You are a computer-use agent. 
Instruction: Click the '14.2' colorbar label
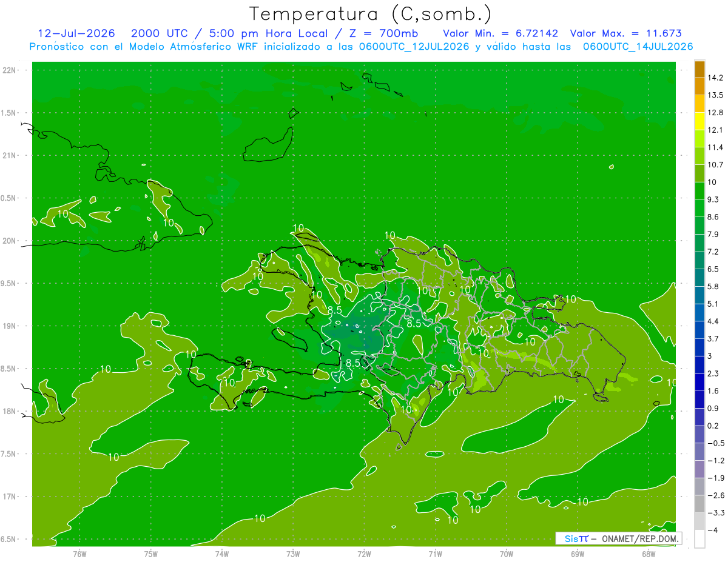(x=716, y=78)
